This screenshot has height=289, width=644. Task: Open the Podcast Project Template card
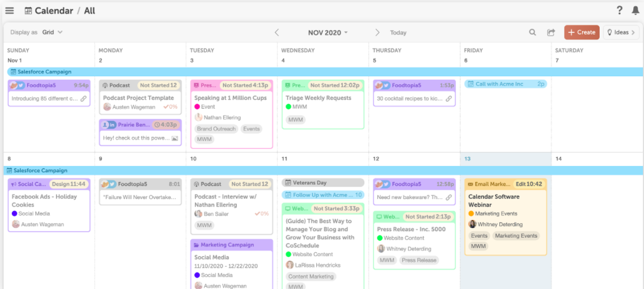click(138, 98)
